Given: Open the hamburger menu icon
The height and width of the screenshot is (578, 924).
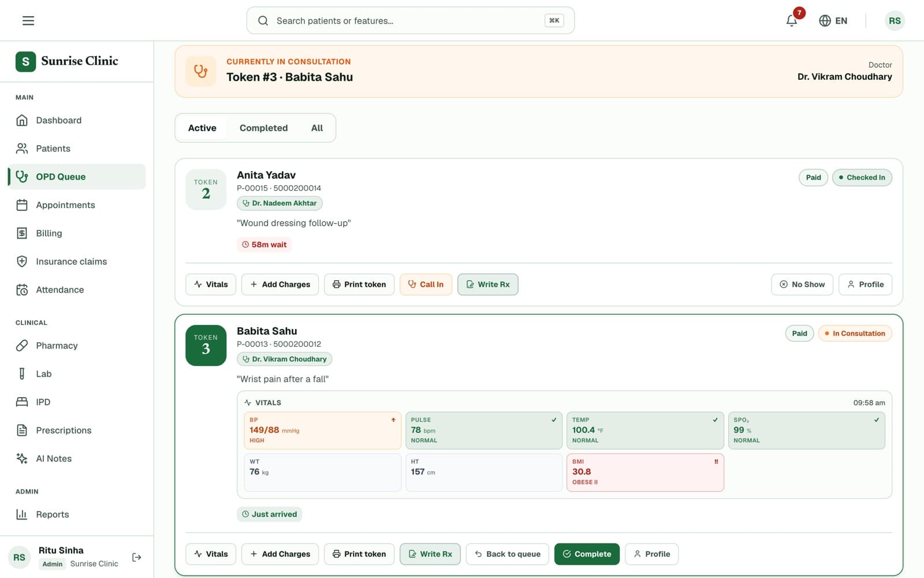Looking at the screenshot, I should [28, 21].
